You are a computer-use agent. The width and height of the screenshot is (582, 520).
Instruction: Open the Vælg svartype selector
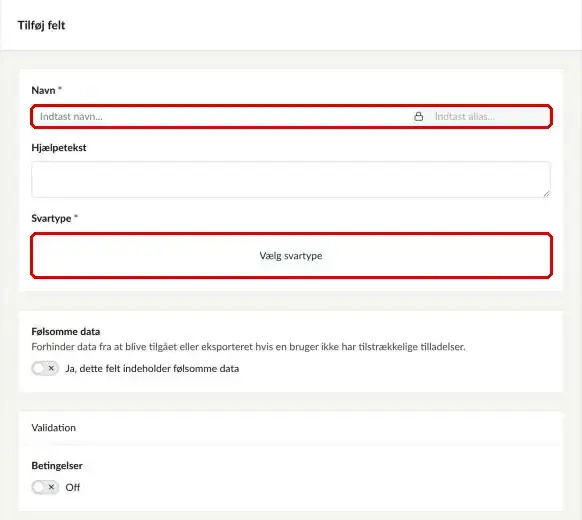pos(291,255)
